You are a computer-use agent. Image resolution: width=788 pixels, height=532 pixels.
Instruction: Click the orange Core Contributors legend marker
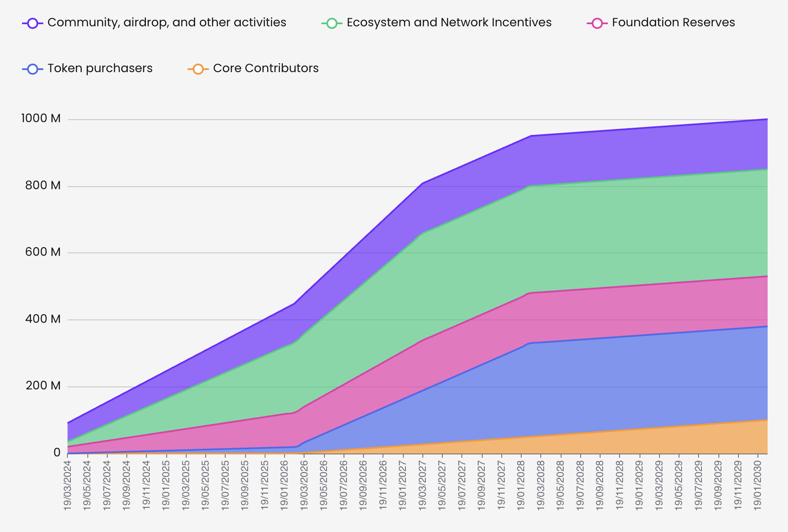(x=198, y=69)
